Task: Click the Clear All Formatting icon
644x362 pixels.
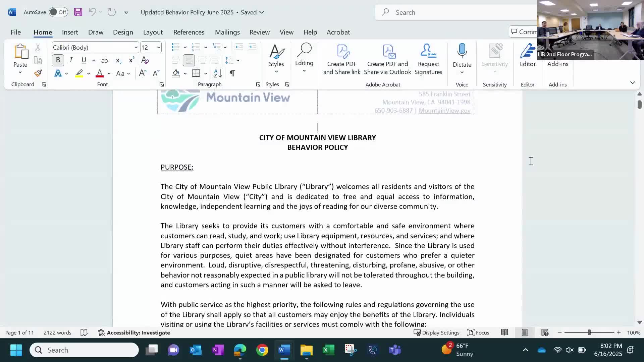Action: [145, 61]
